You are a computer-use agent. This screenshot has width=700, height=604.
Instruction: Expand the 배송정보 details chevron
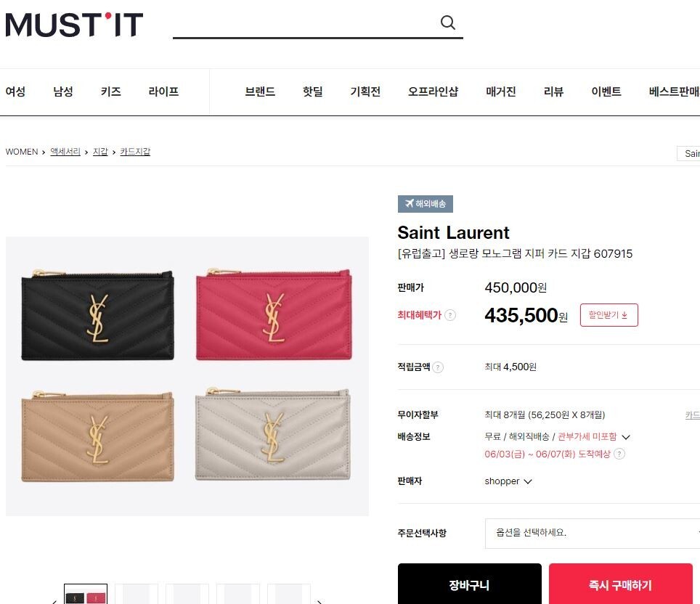pyautogui.click(x=626, y=437)
